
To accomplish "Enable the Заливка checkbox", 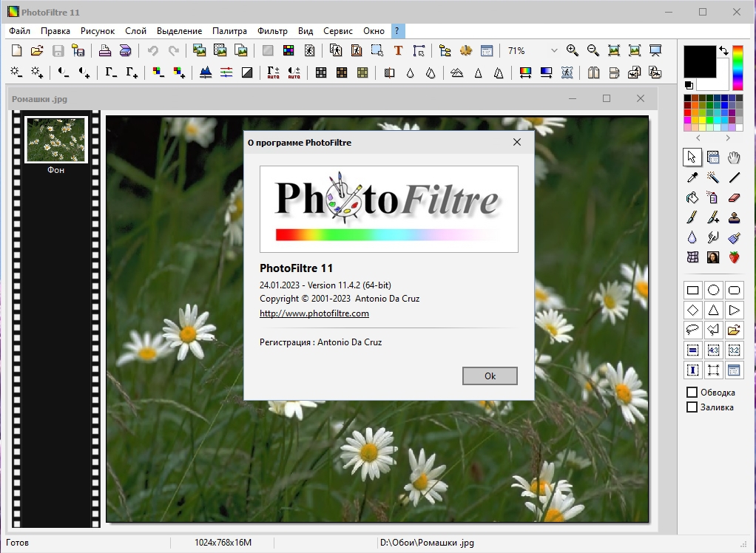I will pos(692,407).
